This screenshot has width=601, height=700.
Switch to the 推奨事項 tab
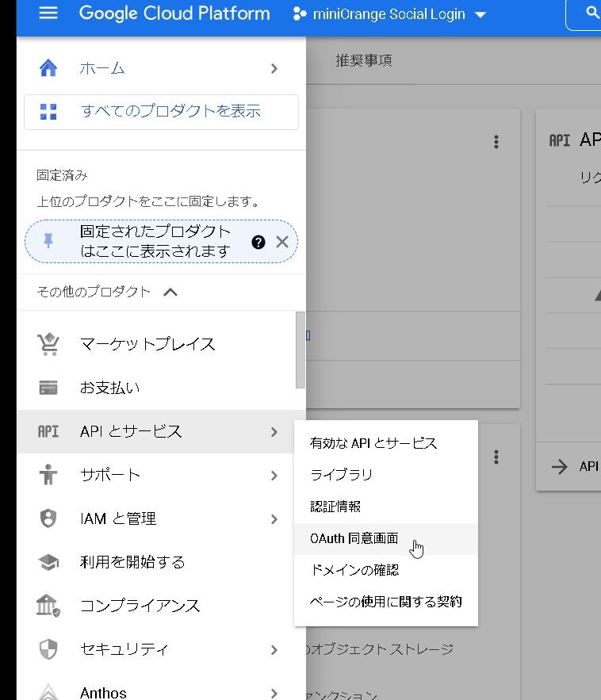pyautogui.click(x=364, y=61)
